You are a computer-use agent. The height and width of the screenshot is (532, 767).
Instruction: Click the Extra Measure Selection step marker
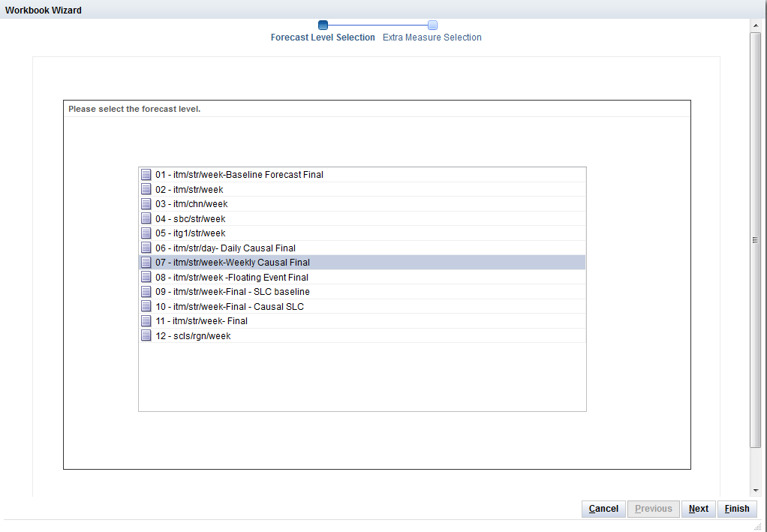[x=432, y=25]
